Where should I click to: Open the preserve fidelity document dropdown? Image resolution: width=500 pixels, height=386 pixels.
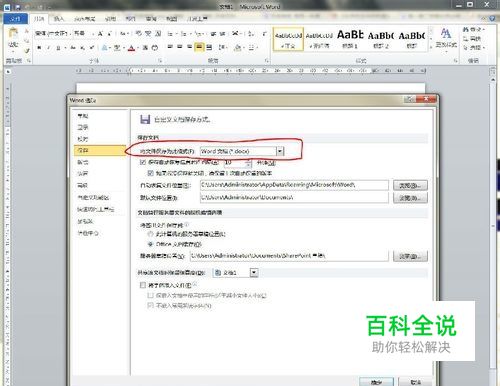(254, 273)
